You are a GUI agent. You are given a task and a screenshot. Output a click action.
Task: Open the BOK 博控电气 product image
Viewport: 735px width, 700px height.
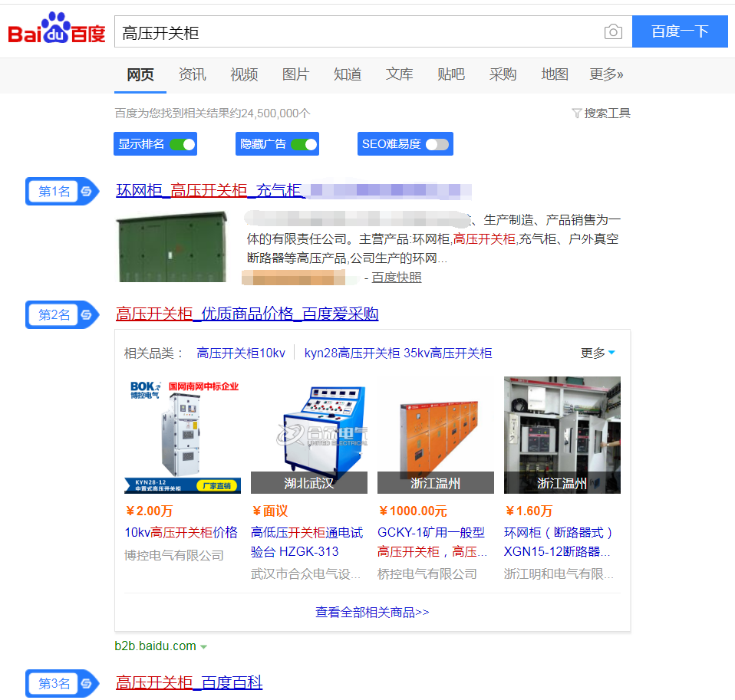(x=183, y=435)
